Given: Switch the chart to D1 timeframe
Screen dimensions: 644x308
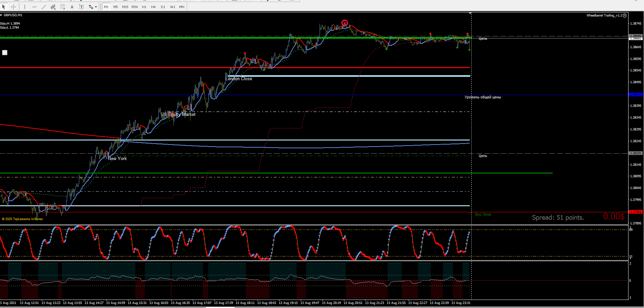Looking at the screenshot, I should pos(163,7).
